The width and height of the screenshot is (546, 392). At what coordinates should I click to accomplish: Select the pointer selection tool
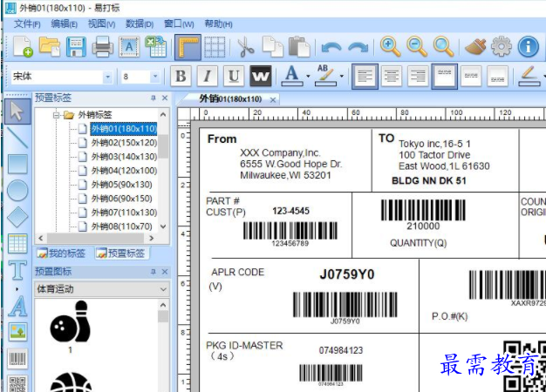tap(17, 112)
